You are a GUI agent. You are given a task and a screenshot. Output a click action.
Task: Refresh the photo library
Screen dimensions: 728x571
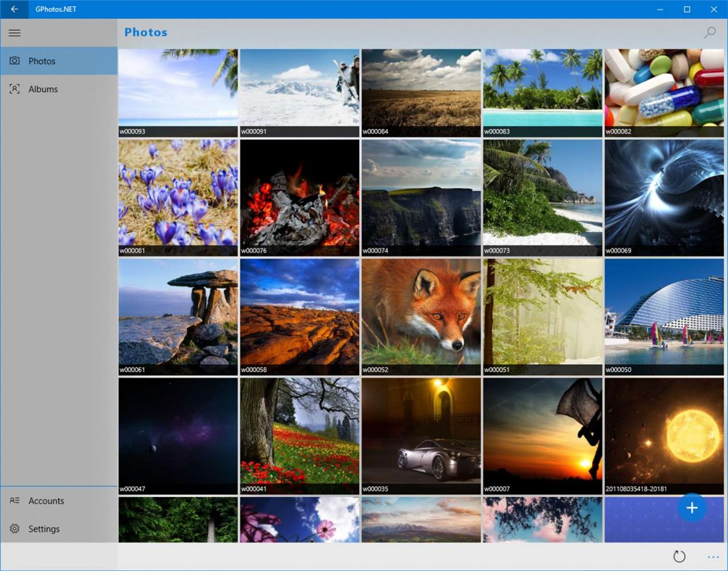click(679, 556)
